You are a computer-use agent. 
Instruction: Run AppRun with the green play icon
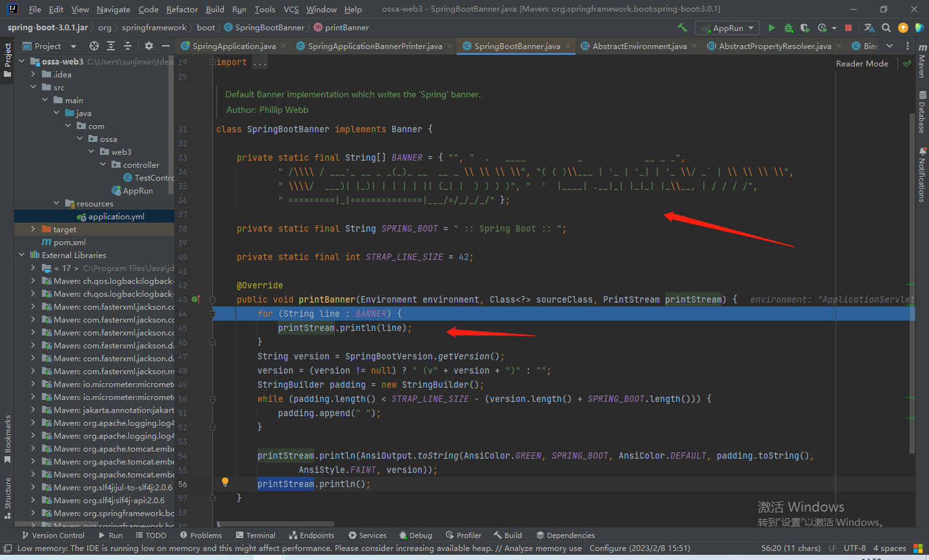[x=772, y=28]
